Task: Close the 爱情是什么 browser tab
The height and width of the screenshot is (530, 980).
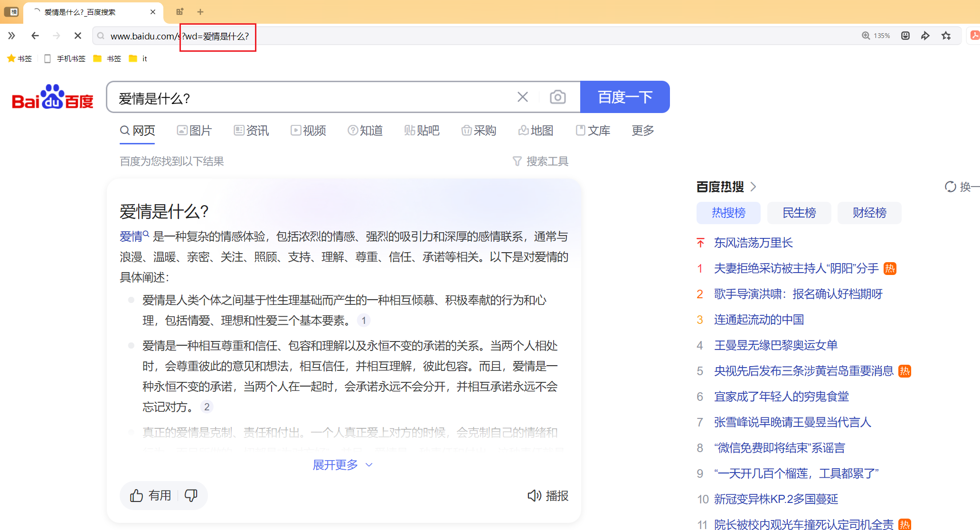Action: pos(153,12)
